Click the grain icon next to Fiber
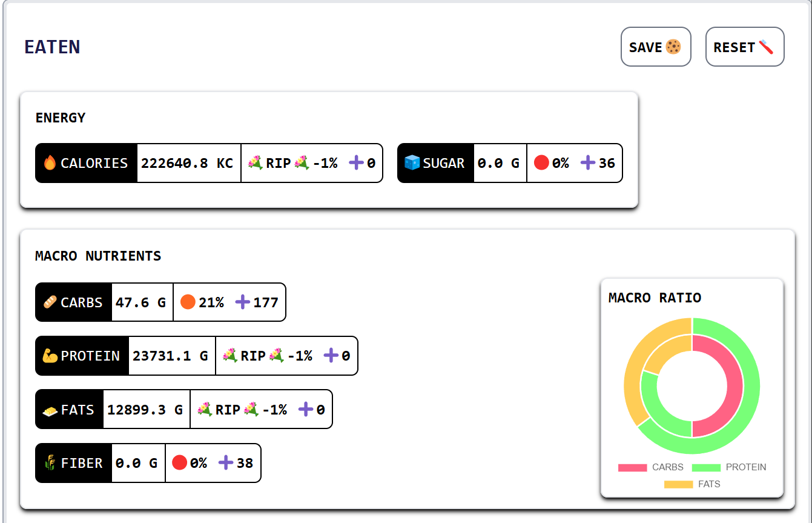The height and width of the screenshot is (523, 812). 50,464
